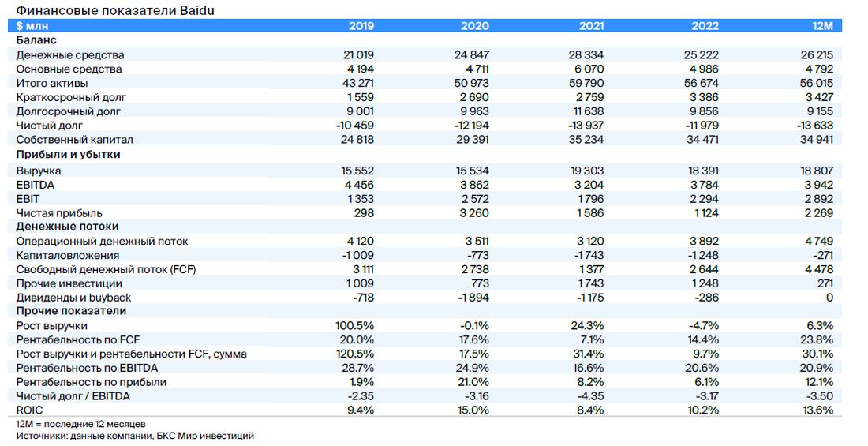Select the value 4 478 in FCF row
868x446 pixels.
pos(818,270)
